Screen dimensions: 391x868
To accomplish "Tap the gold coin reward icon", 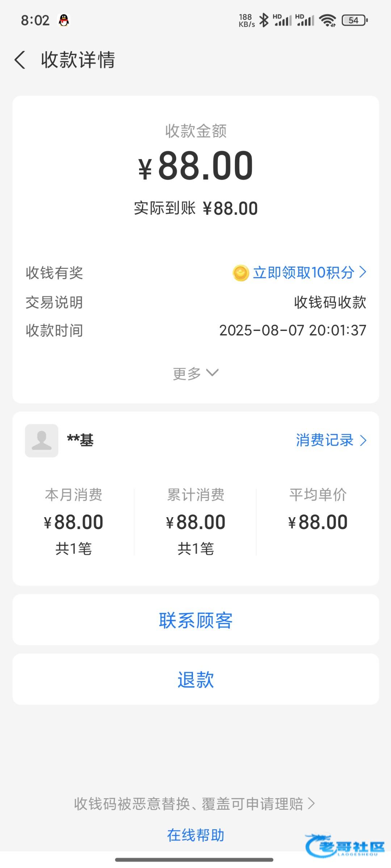I will point(241,273).
